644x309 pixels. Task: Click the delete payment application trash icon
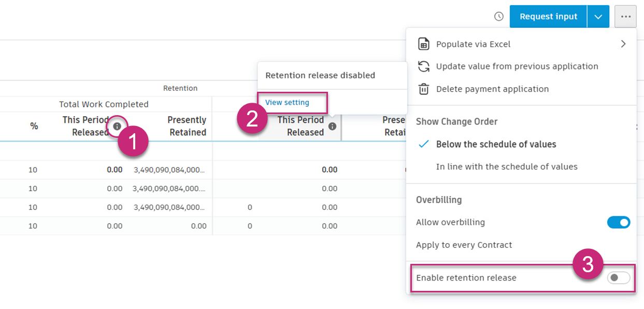(424, 89)
